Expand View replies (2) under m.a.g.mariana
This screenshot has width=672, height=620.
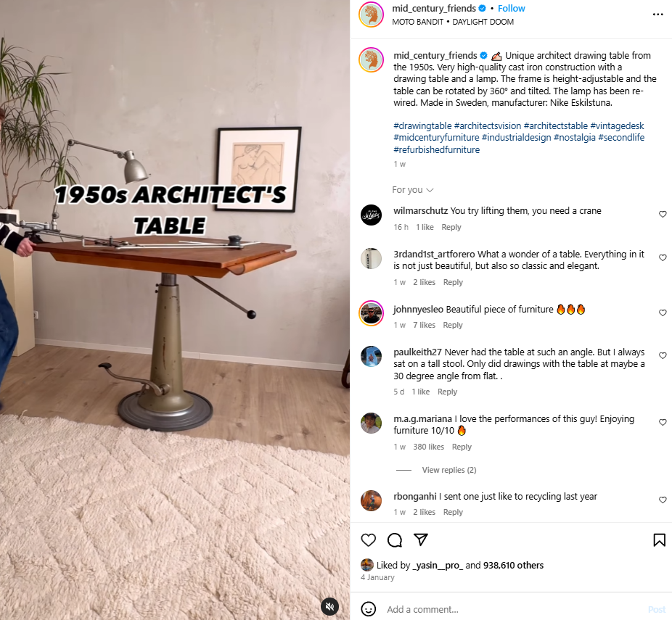[448, 470]
